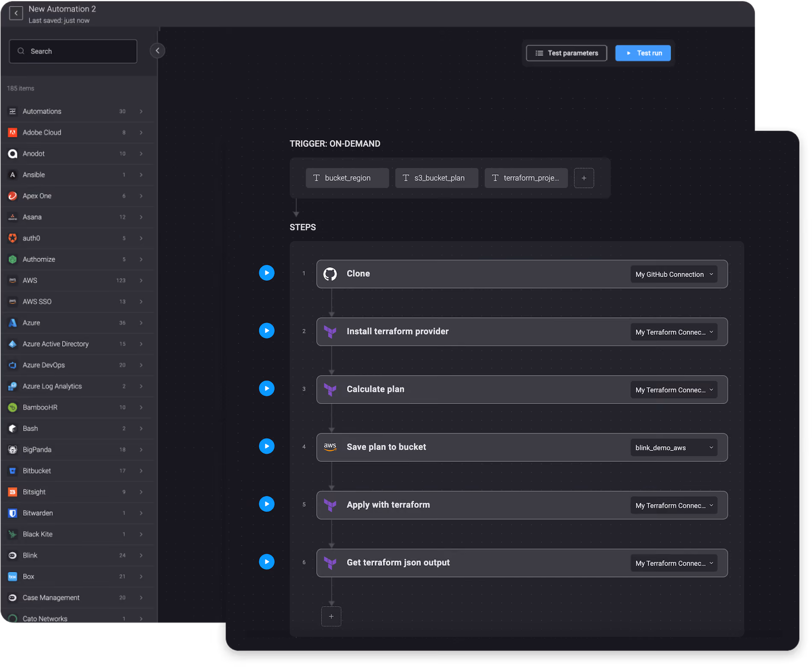The width and height of the screenshot is (812, 667).
Task: Open the Save plan to bucket step card
Action: [522, 447]
